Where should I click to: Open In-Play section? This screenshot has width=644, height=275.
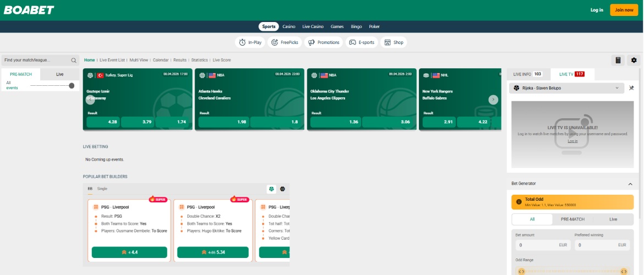(x=250, y=42)
